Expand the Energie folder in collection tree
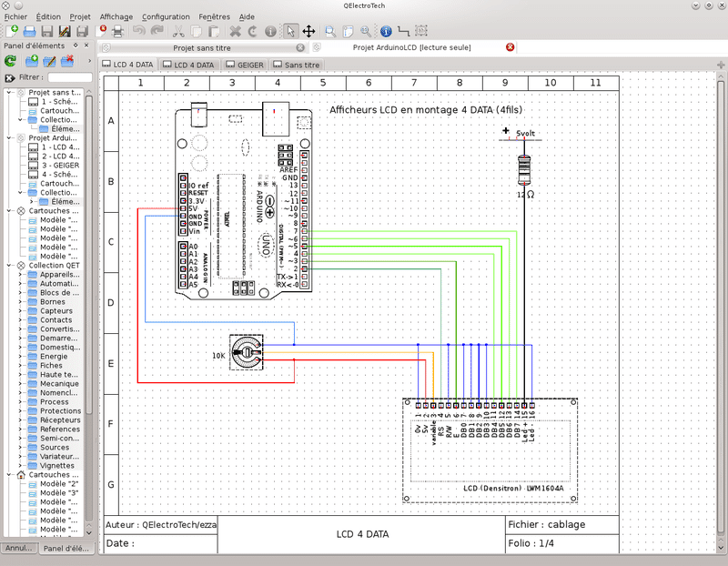 (21, 356)
